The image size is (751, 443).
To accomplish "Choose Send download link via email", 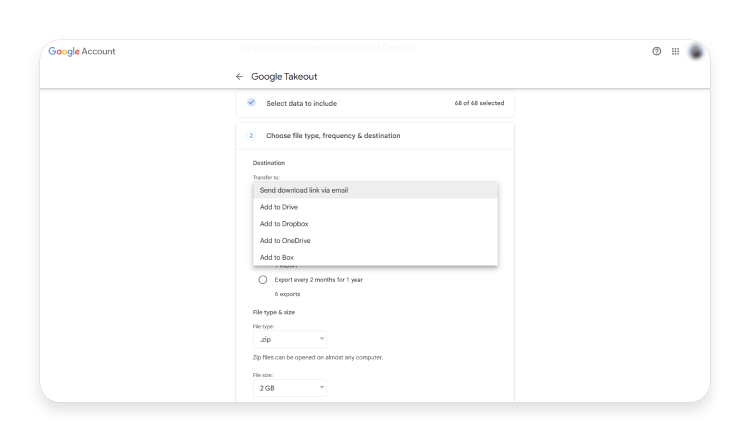I will (x=376, y=190).
